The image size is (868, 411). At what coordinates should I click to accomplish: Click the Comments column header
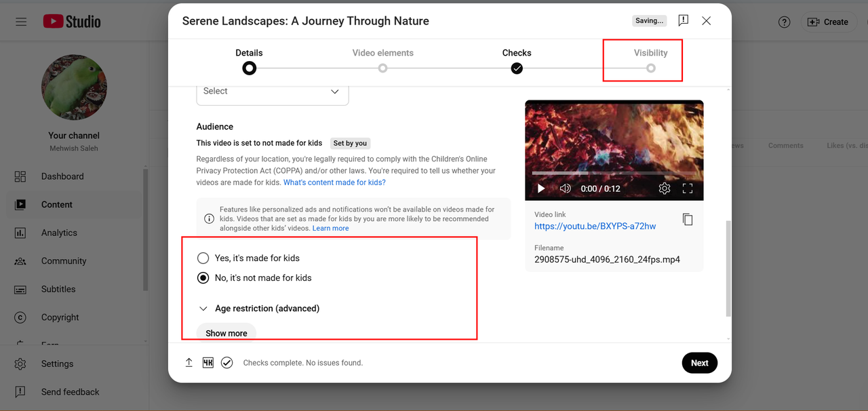(785, 146)
